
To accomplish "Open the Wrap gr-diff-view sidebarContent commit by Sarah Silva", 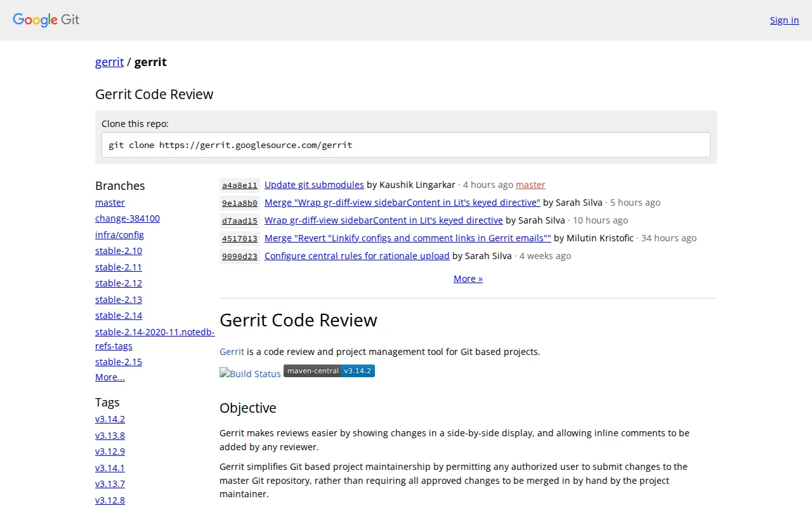I will pos(384,220).
